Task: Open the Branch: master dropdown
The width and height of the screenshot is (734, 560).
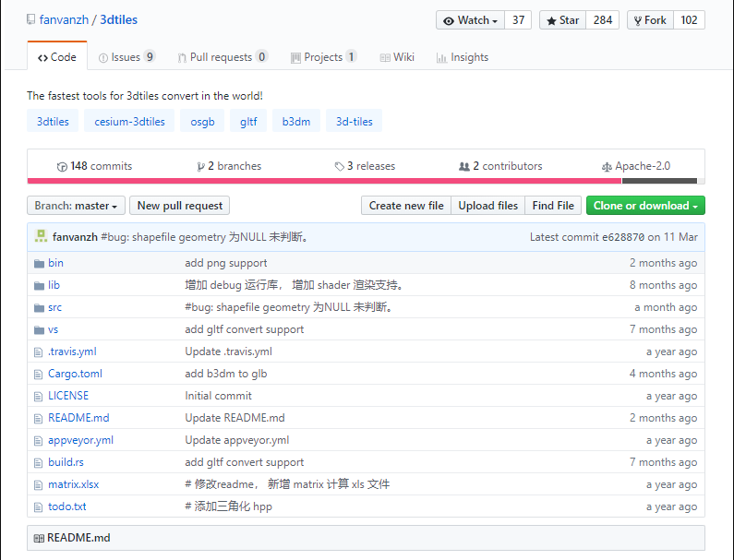Action: click(x=76, y=206)
